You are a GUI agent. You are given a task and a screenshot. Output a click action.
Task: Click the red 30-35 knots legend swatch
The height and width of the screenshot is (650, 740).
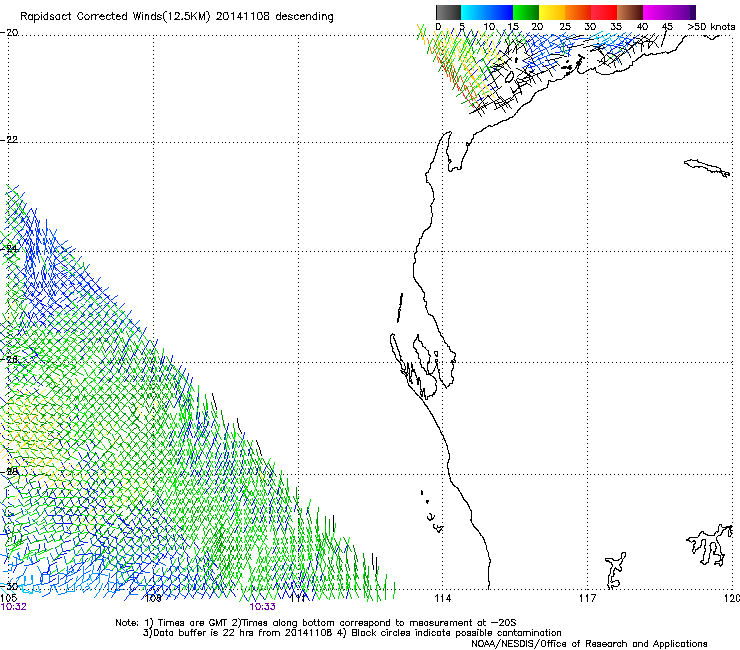pyautogui.click(x=604, y=12)
